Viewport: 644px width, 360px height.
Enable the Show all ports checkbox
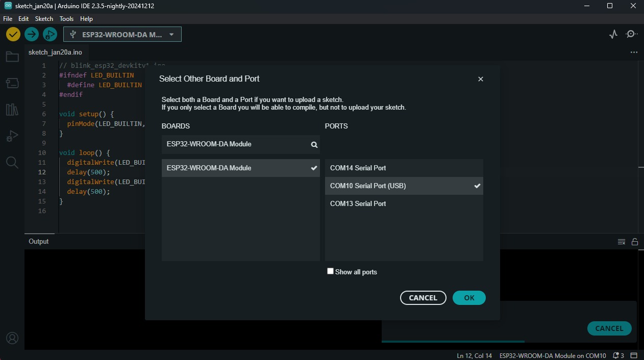tap(330, 271)
